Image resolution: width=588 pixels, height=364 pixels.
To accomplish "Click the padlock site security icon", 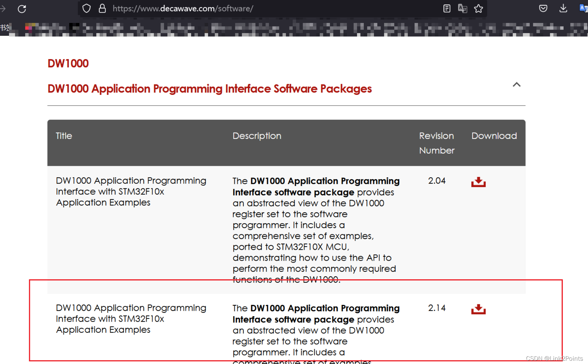I will tap(102, 9).
